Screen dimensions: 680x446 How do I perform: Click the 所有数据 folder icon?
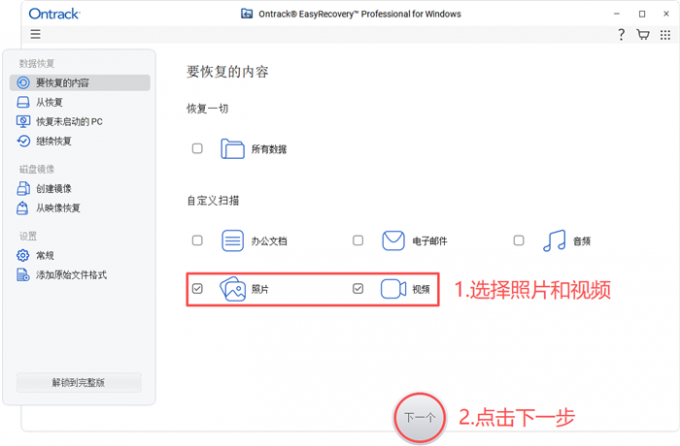232,149
